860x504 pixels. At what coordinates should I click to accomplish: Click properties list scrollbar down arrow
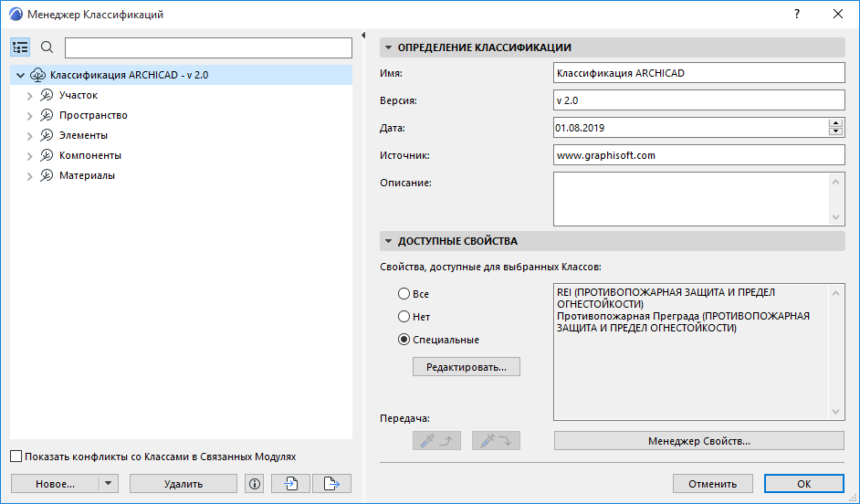(x=836, y=411)
